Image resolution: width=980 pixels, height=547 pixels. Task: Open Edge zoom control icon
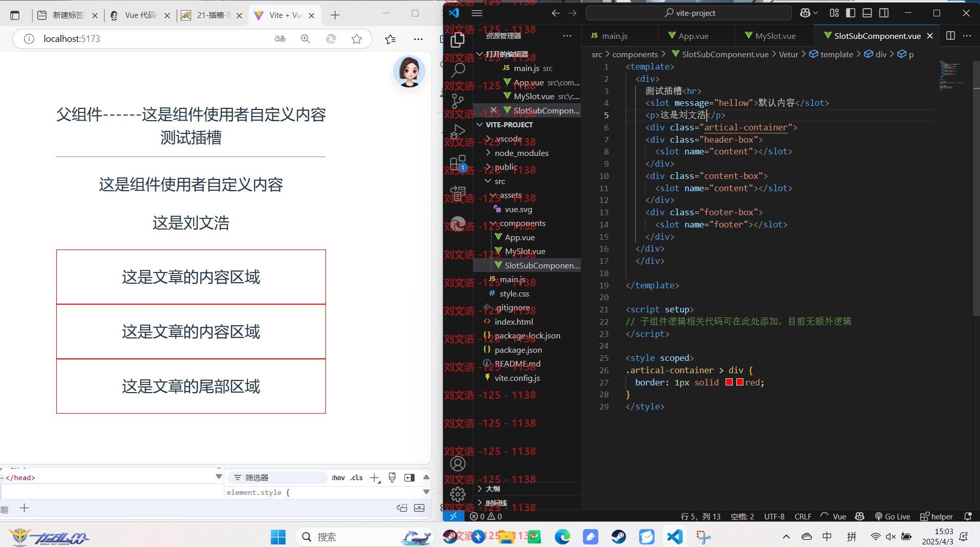coord(306,39)
